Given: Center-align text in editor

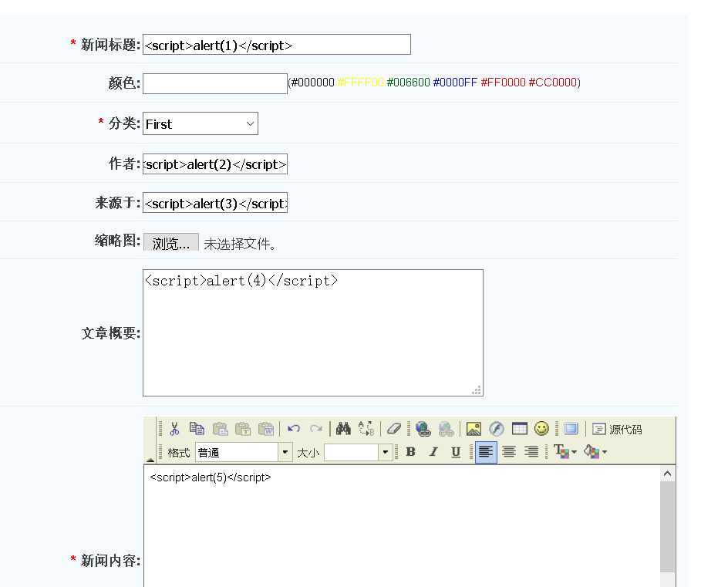Looking at the screenshot, I should [x=509, y=452].
